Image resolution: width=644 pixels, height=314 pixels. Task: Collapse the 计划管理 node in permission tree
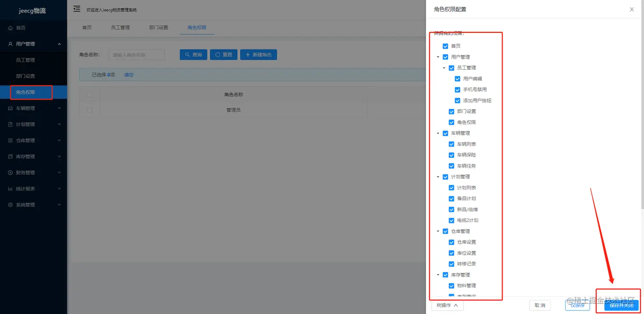click(438, 177)
